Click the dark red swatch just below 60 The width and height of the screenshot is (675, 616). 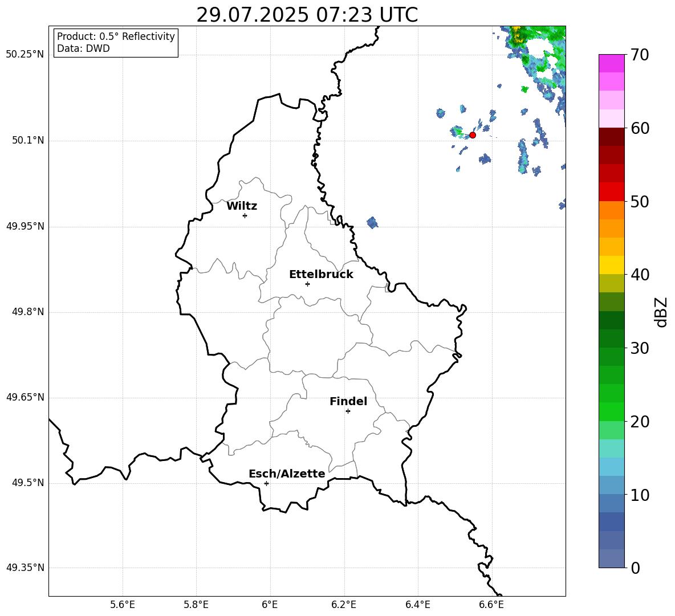[611, 136]
